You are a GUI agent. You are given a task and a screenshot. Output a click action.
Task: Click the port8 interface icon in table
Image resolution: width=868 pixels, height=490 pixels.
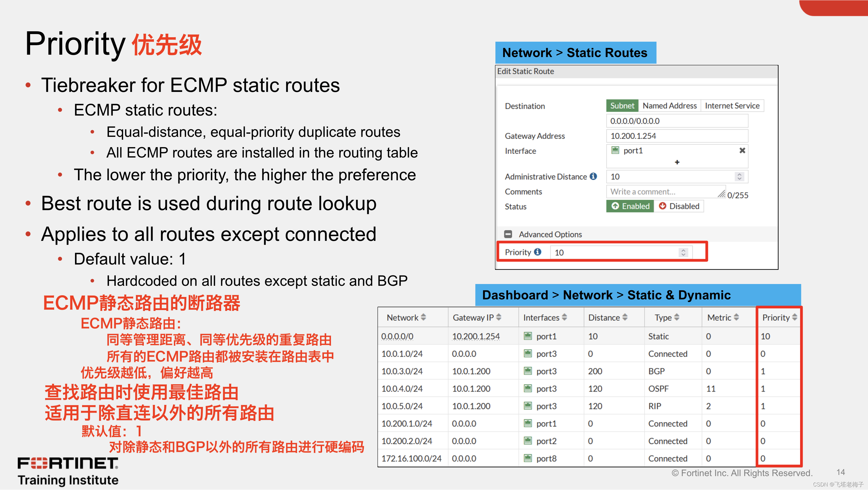pos(528,458)
